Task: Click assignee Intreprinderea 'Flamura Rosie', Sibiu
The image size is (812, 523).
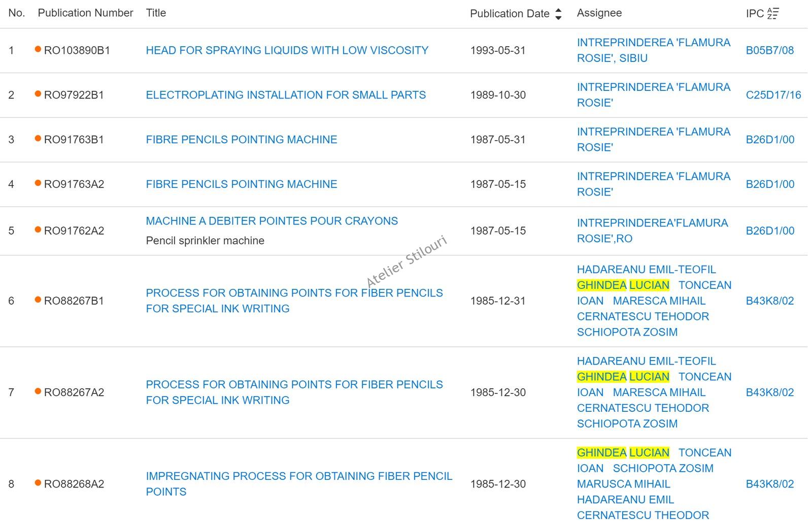Action: click(x=653, y=50)
